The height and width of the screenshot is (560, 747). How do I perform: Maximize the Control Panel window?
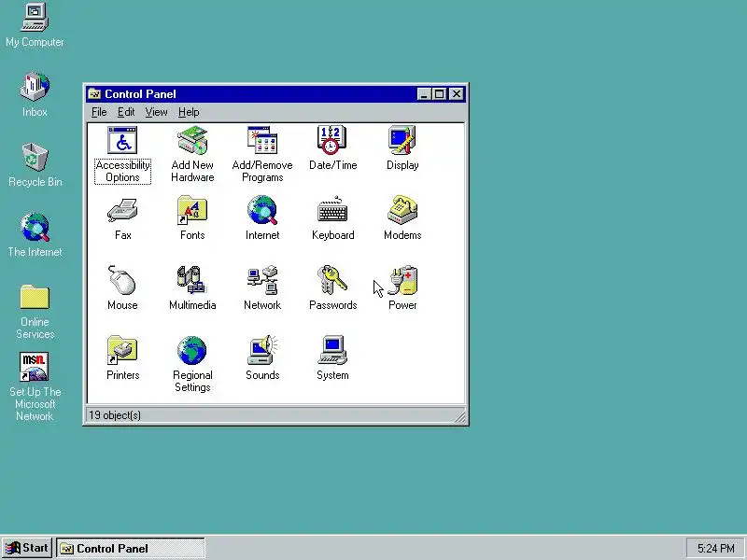(x=439, y=94)
